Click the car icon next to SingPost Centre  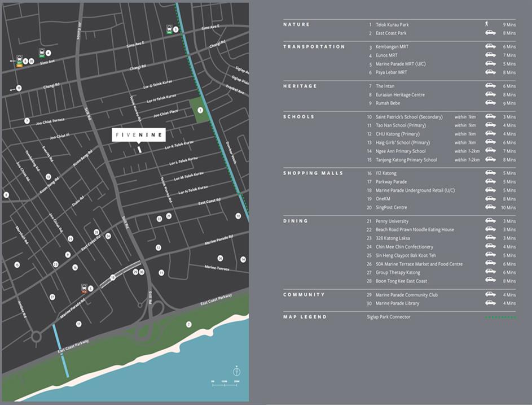[x=490, y=208]
